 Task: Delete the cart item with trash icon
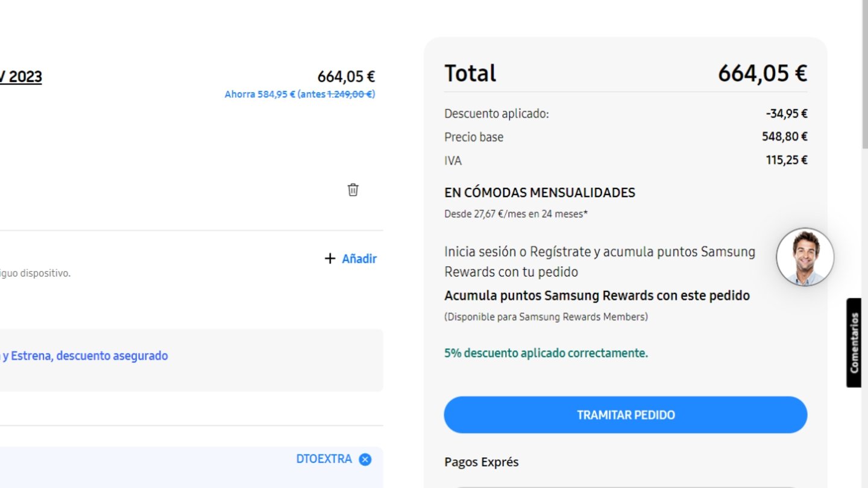[353, 190]
